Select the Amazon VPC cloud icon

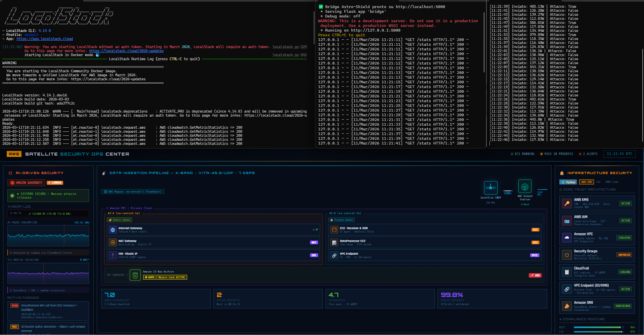(x=567, y=238)
